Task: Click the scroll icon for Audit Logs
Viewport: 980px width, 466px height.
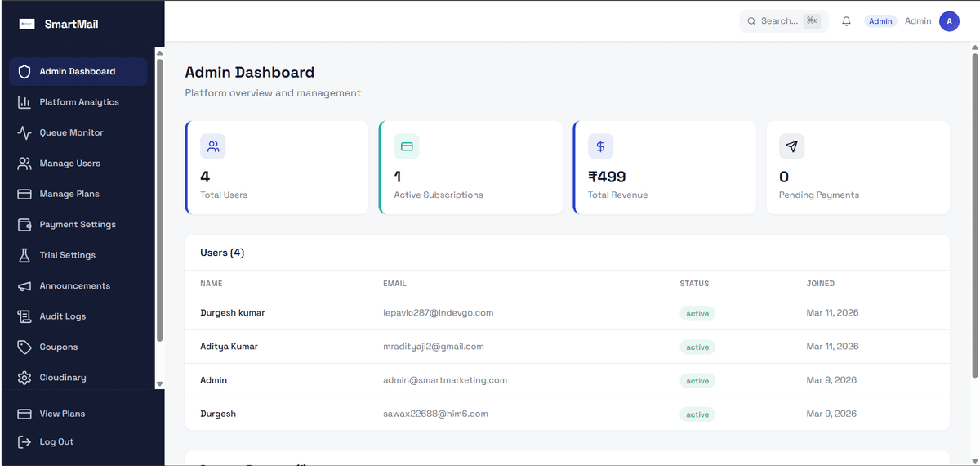Action: pyautogui.click(x=24, y=316)
